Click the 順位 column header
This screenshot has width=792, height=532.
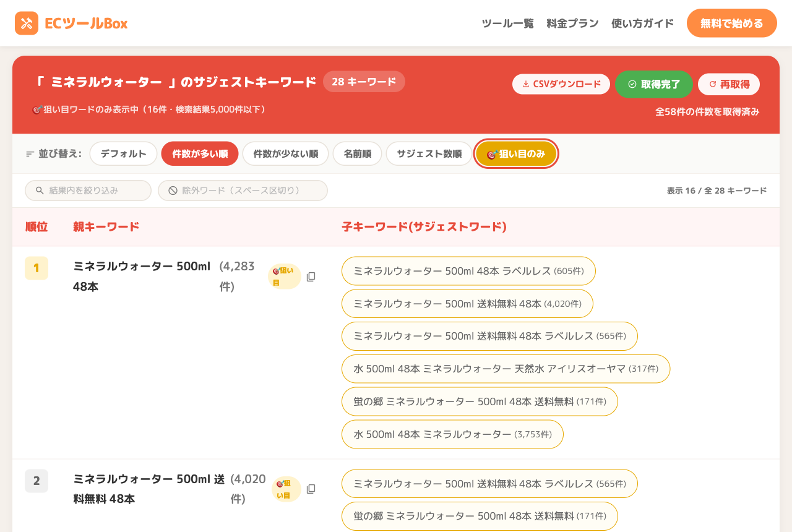click(37, 227)
